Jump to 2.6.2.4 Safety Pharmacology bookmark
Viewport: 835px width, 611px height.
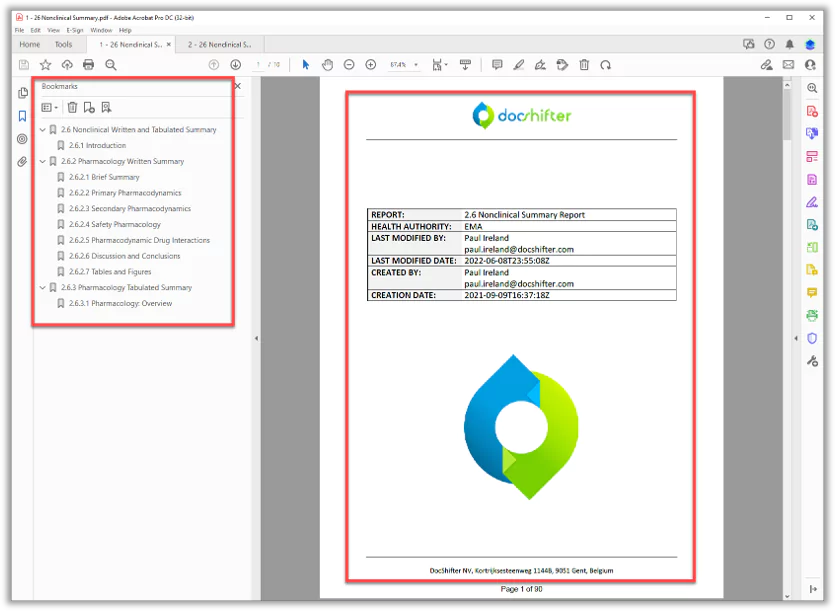click(x=115, y=224)
